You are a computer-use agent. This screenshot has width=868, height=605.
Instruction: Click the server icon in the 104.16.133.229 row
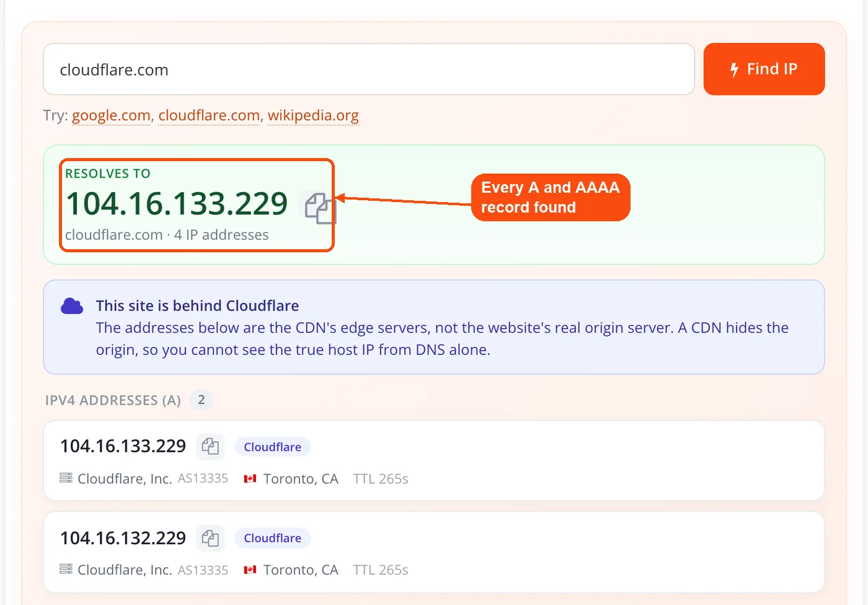[66, 478]
